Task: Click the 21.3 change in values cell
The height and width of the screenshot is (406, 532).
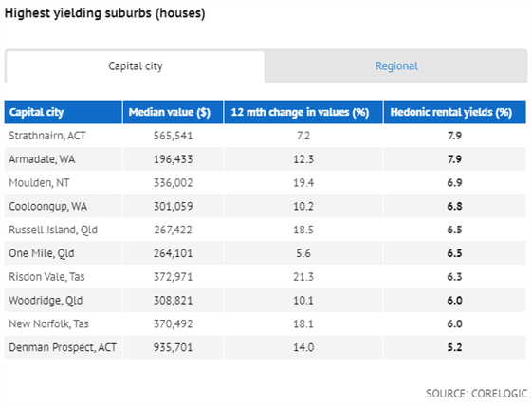Action: pos(303,277)
